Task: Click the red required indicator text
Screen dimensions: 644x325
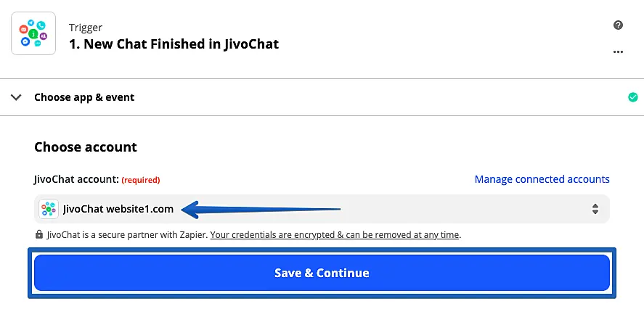Action: coord(140,180)
